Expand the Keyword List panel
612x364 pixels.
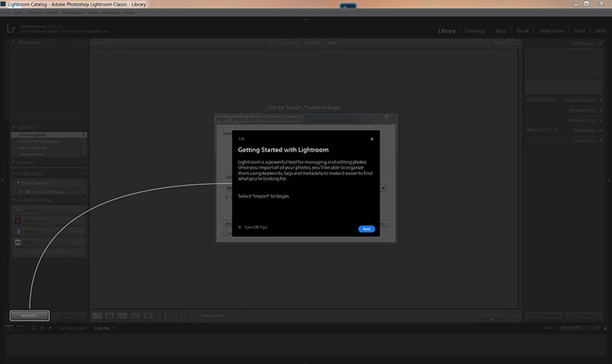601,120
